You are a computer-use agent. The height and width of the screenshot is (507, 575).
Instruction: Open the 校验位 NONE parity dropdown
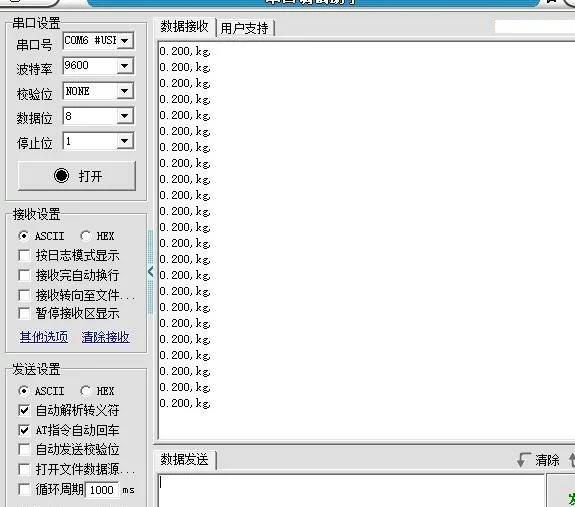click(x=125, y=91)
